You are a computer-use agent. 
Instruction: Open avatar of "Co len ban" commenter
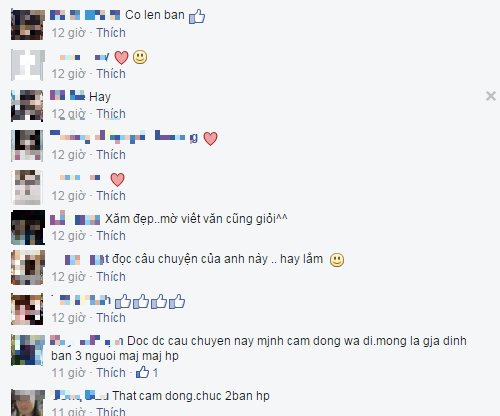[x=28, y=25]
